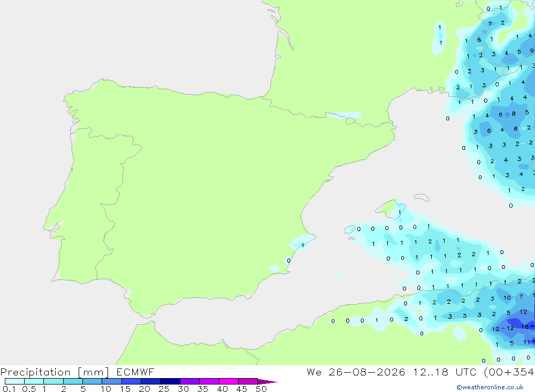535x392 pixels.
Task: Click the 40–45 mm magenta legend swatch
Action: pyautogui.click(x=228, y=381)
